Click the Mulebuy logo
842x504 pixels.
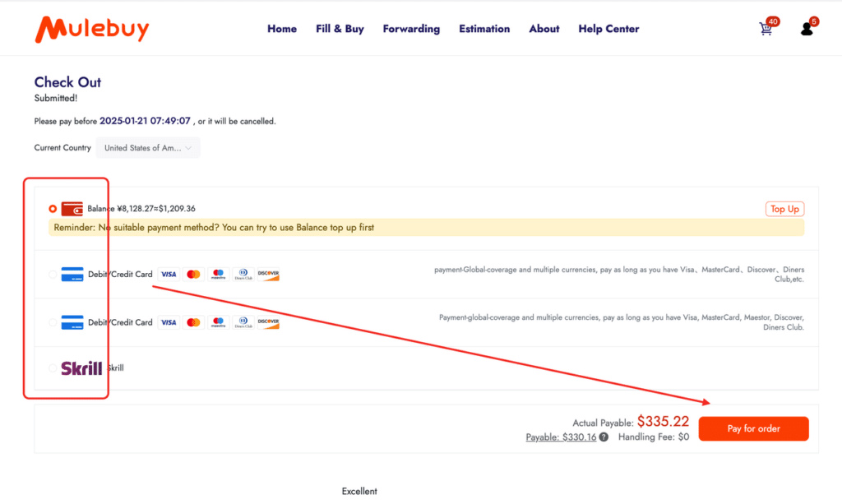92,29
